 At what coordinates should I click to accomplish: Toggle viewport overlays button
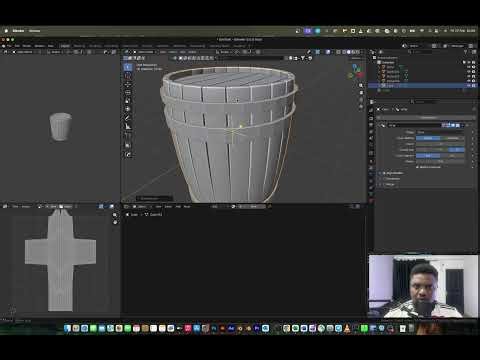[328, 52]
